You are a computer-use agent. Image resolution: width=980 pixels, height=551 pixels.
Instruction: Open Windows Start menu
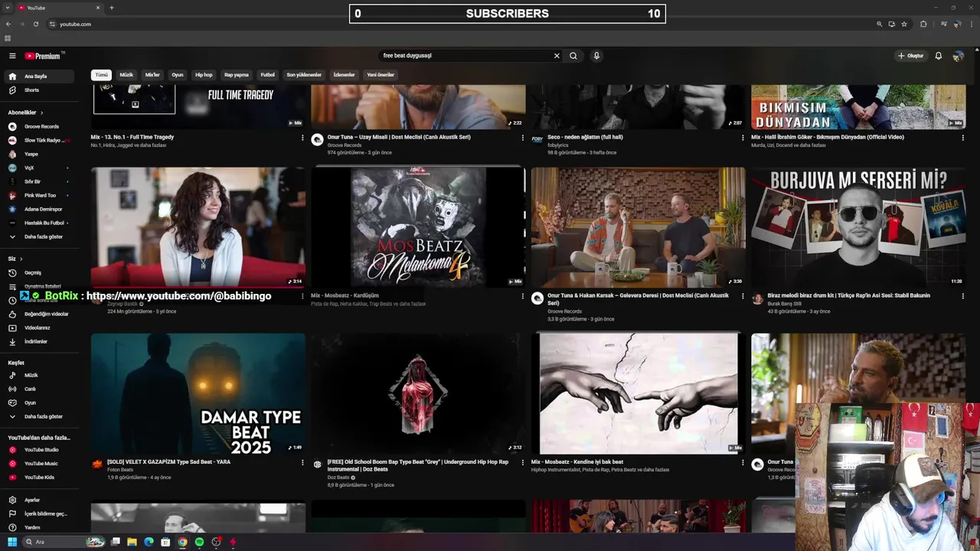(x=12, y=542)
